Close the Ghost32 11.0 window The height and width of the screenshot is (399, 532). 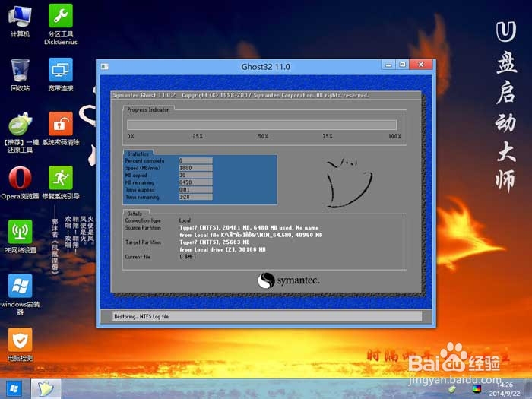click(x=421, y=65)
